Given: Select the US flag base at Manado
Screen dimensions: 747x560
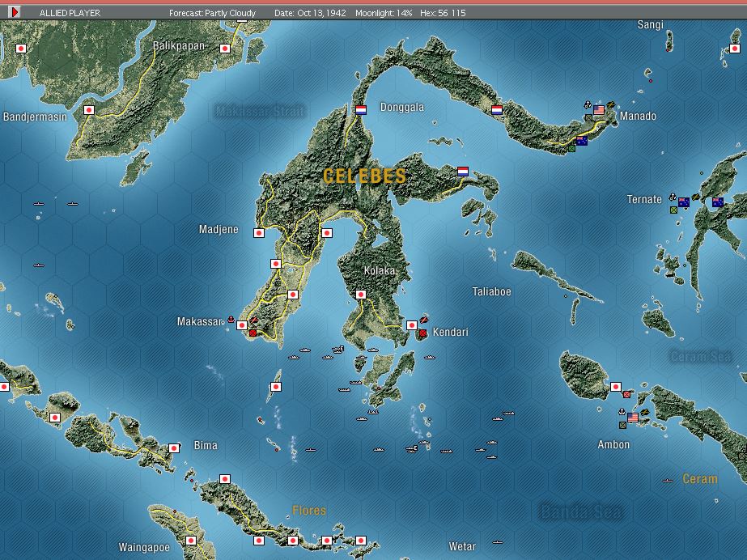Looking at the screenshot, I should [x=599, y=110].
